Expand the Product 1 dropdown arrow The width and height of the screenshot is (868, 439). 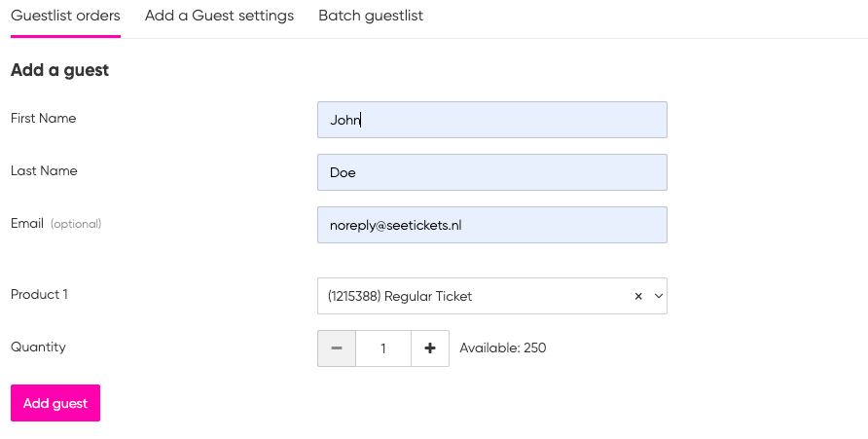point(658,296)
